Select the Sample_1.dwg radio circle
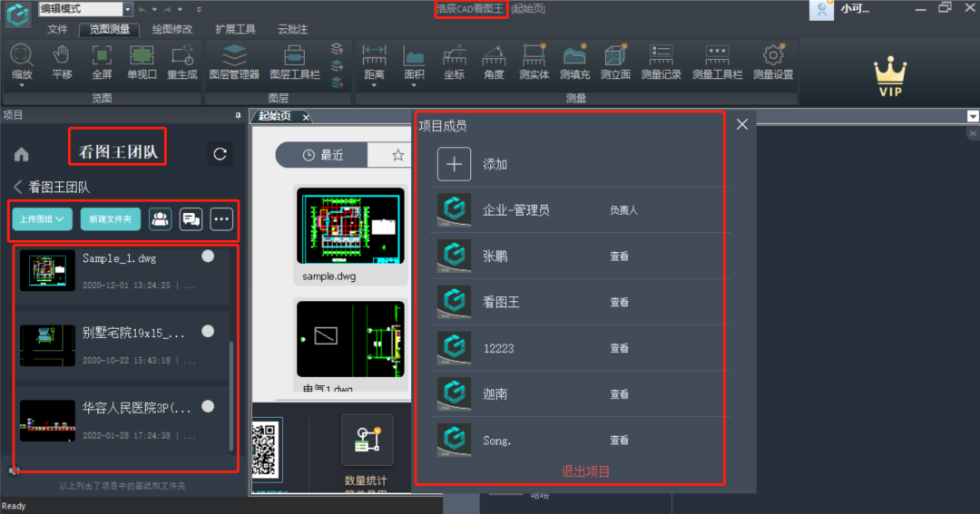The image size is (980, 514). [x=208, y=256]
